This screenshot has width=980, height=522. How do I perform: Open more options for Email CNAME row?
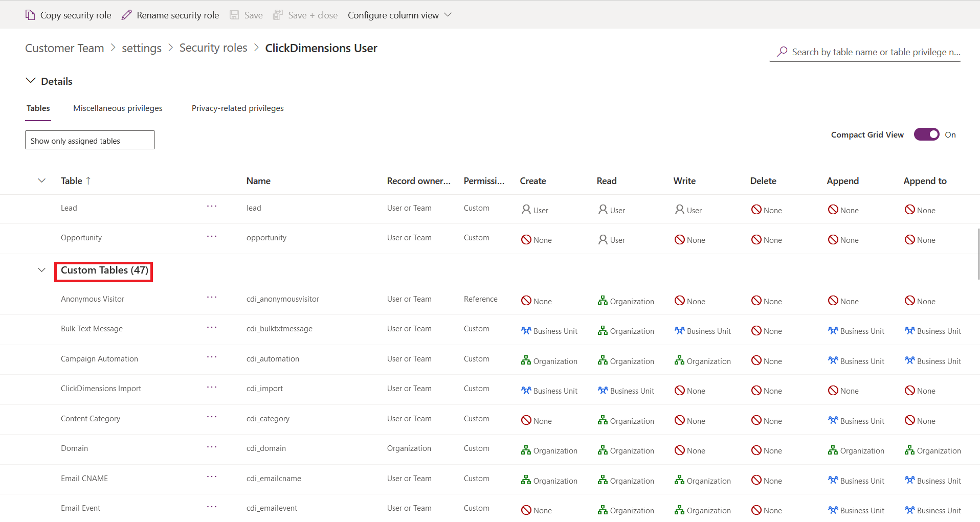point(212,477)
